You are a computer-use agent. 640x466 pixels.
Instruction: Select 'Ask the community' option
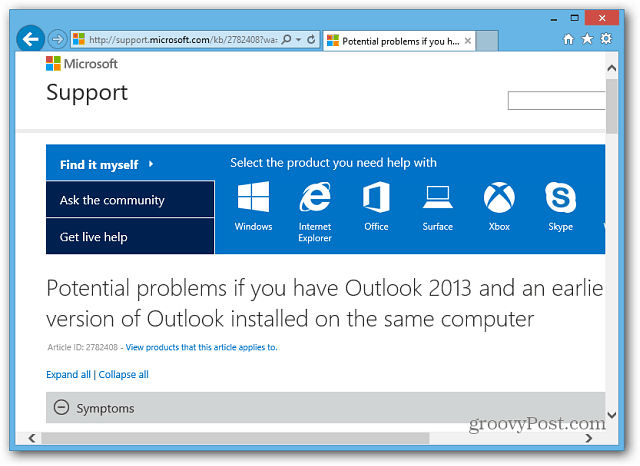(130, 200)
